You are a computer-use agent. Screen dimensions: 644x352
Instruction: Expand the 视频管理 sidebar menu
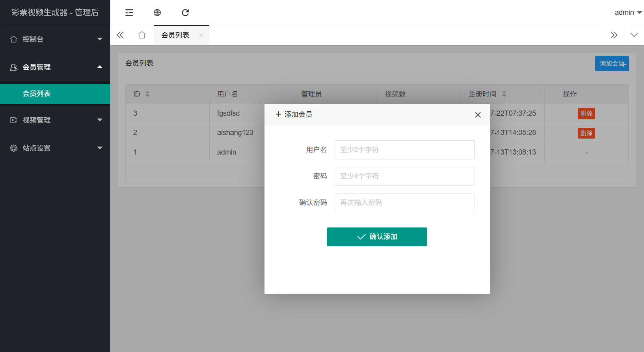[x=55, y=120]
